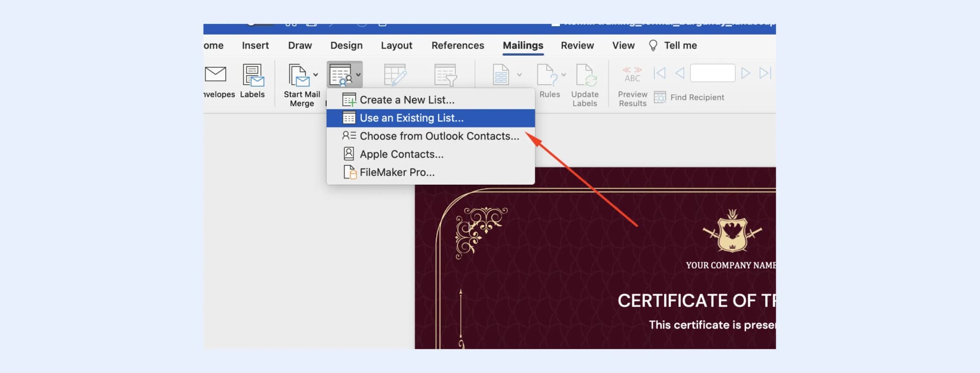Image resolution: width=980 pixels, height=373 pixels.
Task: Click the Preview Results ABC icon
Action: (632, 74)
